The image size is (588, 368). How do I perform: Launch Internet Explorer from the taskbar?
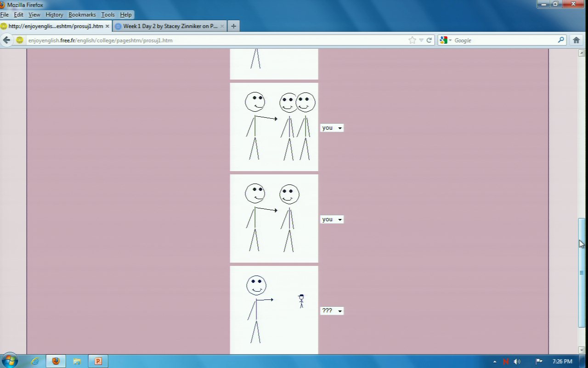[x=35, y=361]
